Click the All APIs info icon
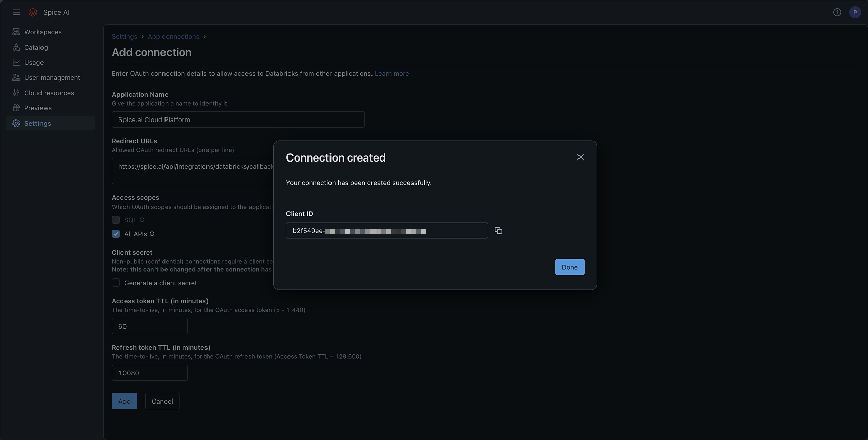Screen dimensions: 868x440 pyautogui.click(x=152, y=234)
